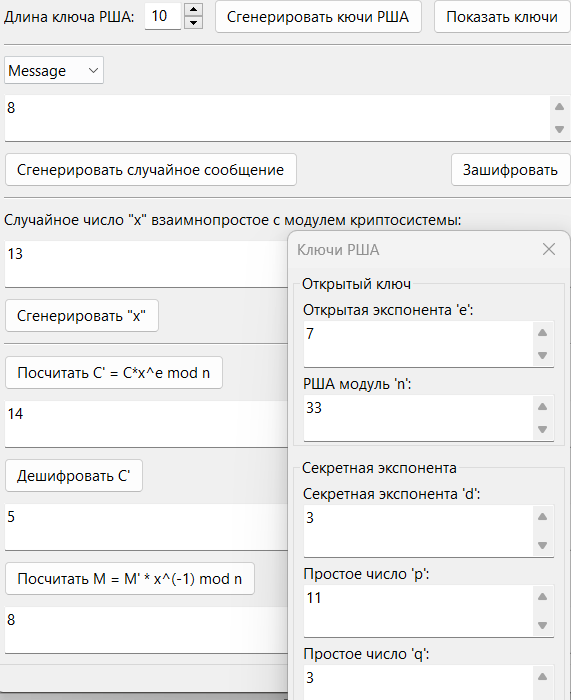571x700 pixels.
Task: Compute C' = C*x^e mod n
Action: tap(114, 372)
